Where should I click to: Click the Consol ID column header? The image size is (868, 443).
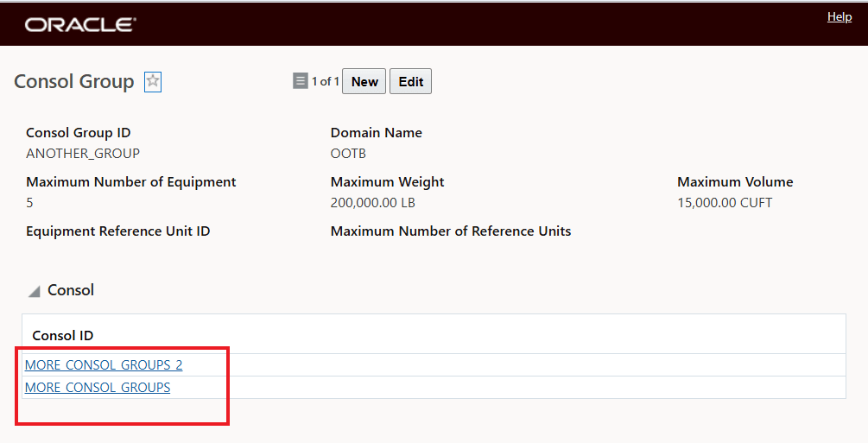click(62, 335)
